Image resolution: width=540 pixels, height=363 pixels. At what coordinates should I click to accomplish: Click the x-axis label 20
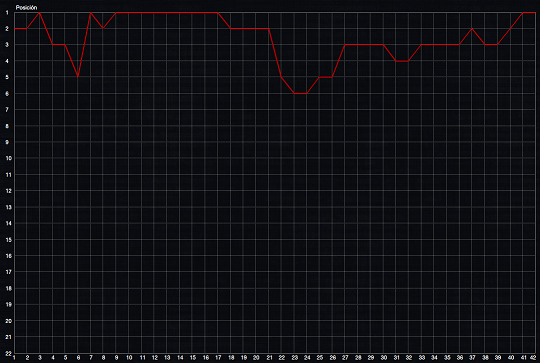click(x=256, y=358)
